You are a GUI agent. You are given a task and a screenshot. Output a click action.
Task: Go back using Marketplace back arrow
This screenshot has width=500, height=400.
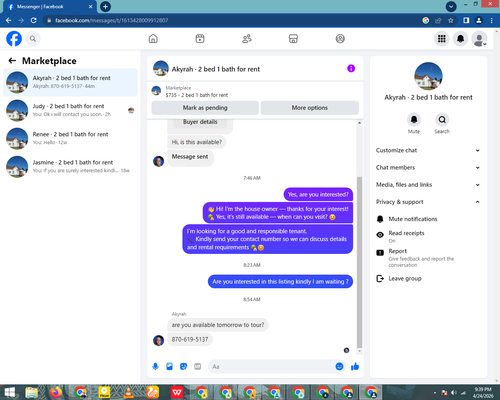[12, 61]
